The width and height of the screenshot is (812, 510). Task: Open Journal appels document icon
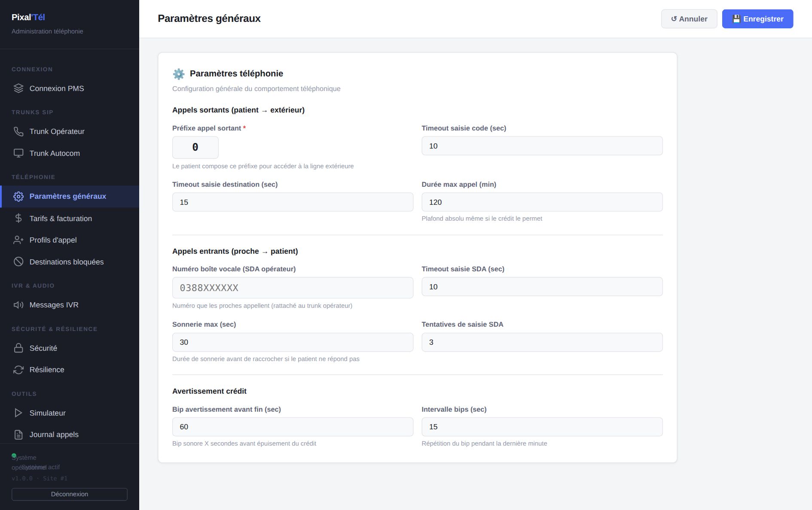[x=18, y=434]
